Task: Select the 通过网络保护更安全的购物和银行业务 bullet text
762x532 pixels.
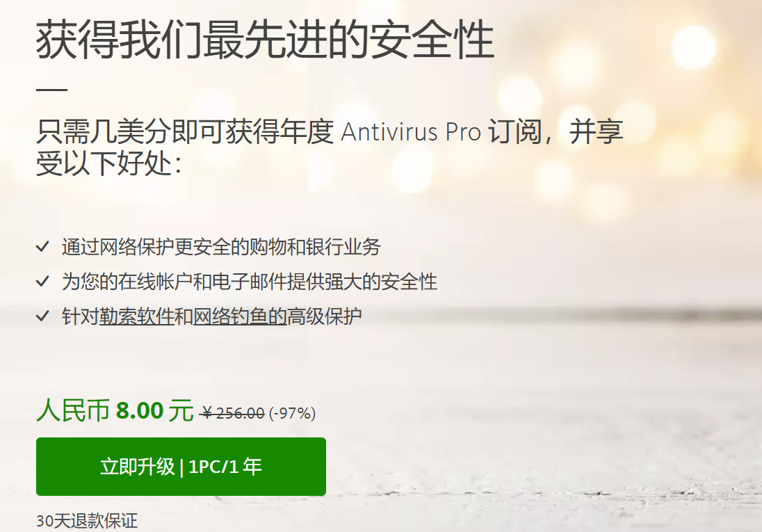Action: 221,247
